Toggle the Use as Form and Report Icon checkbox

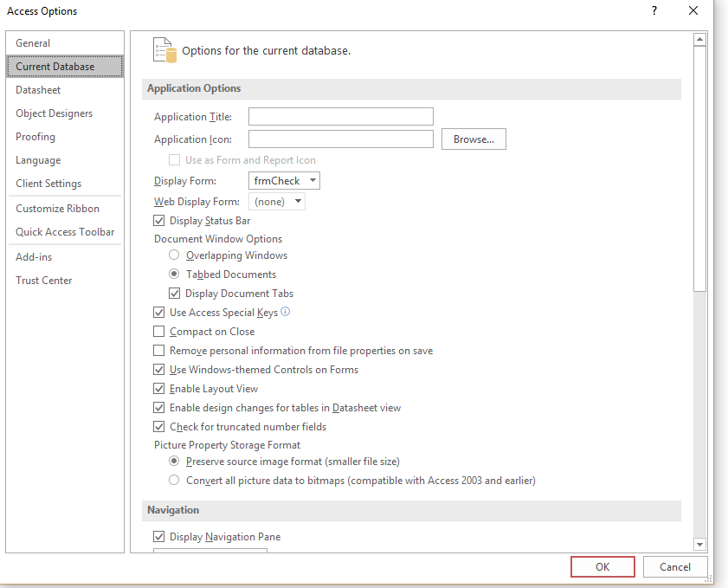click(x=174, y=159)
